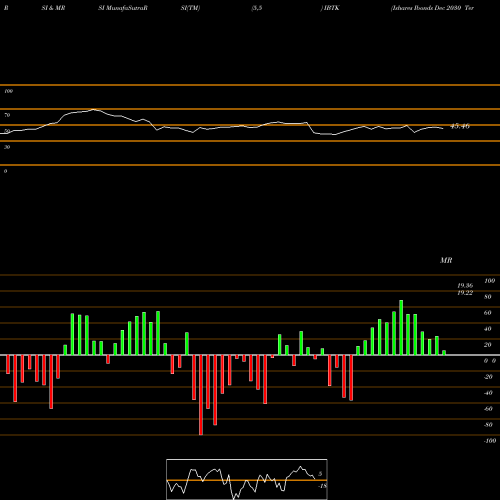
Task: Click the 19.22 value in MR panel
Action: tap(465, 293)
